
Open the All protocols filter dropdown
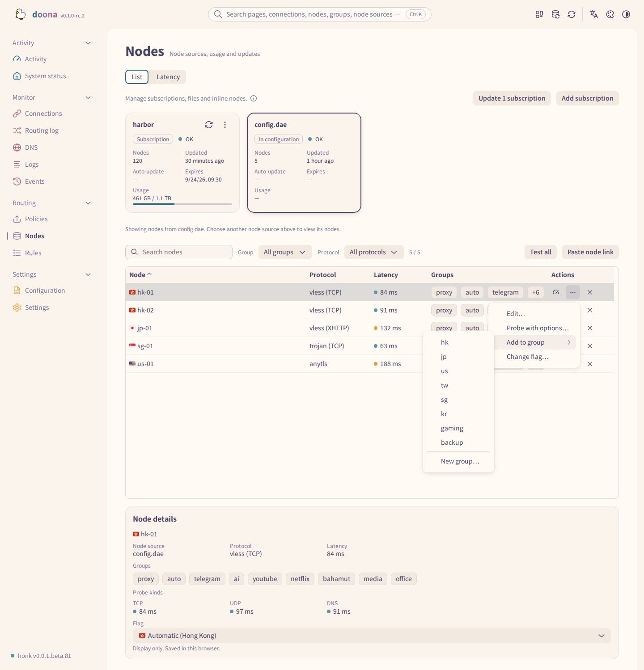[x=374, y=252]
